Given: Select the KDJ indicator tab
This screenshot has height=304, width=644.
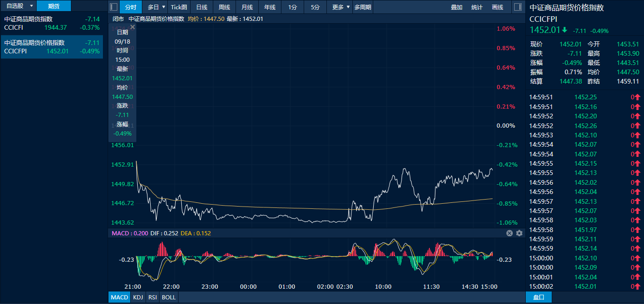Looking at the screenshot, I should [x=138, y=297].
